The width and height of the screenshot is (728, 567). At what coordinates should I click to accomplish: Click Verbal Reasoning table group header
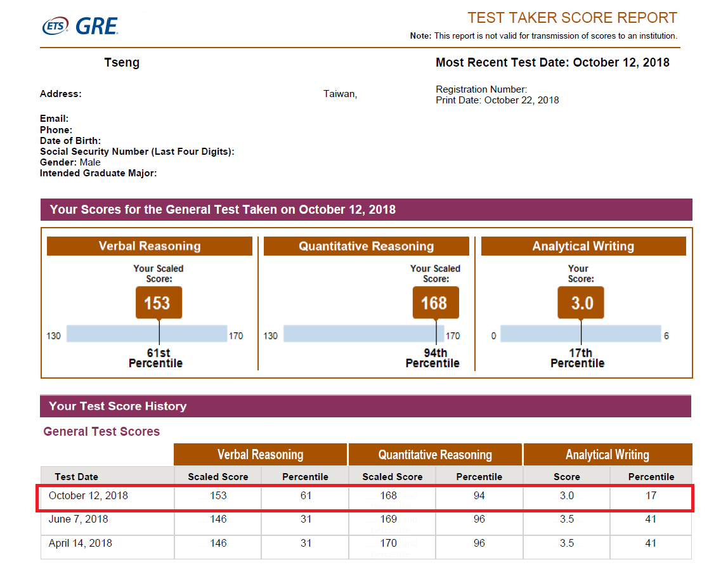click(x=261, y=455)
